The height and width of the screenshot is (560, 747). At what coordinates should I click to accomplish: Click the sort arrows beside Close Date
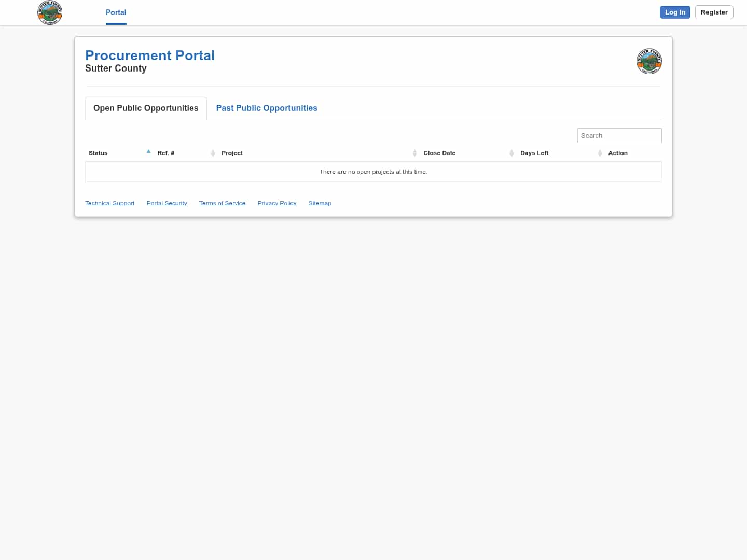(512, 153)
